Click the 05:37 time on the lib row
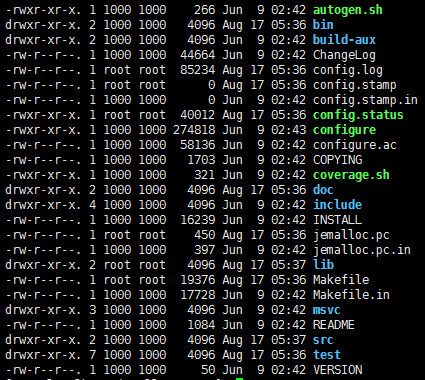The width and height of the screenshot is (425, 380). [288, 265]
